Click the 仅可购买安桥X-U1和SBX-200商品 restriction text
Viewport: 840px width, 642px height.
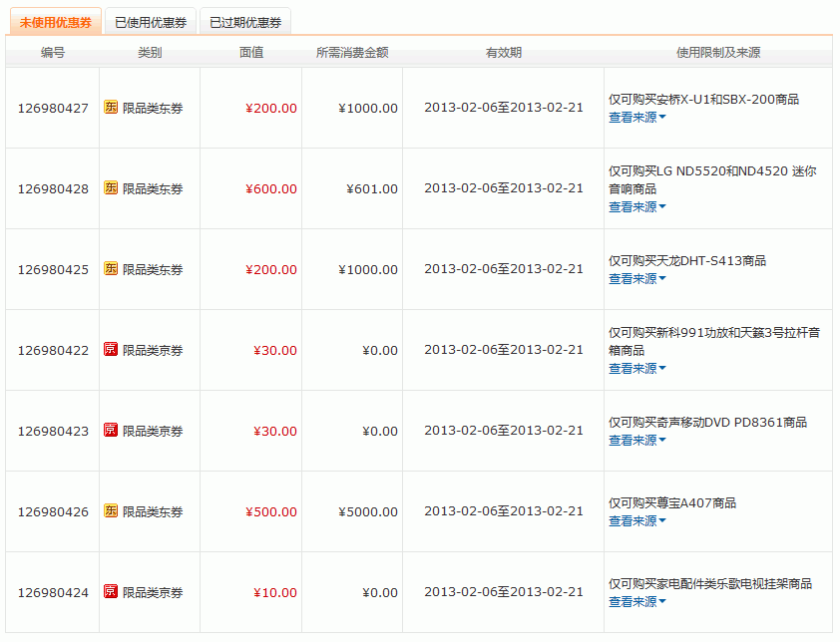pyautogui.click(x=704, y=100)
